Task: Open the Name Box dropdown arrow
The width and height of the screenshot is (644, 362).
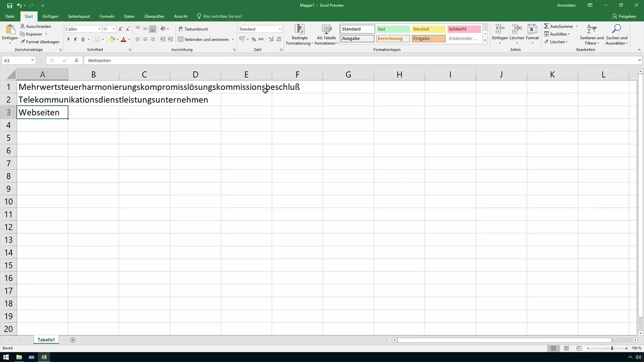Action: click(x=32, y=60)
